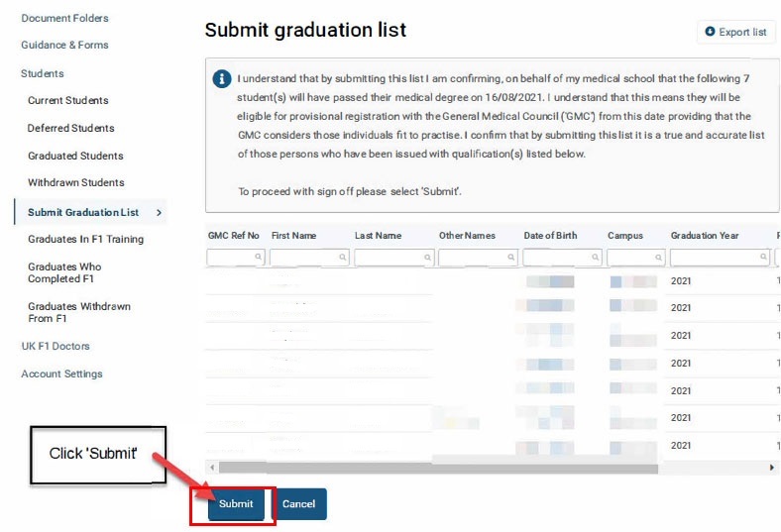Click the Submit button
The height and width of the screenshot is (532, 781).
[x=236, y=504]
